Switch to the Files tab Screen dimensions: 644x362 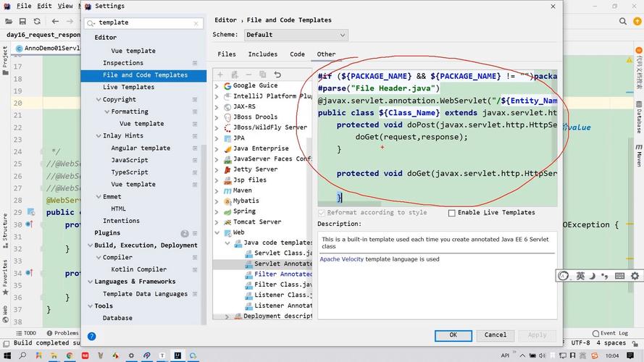(226, 54)
